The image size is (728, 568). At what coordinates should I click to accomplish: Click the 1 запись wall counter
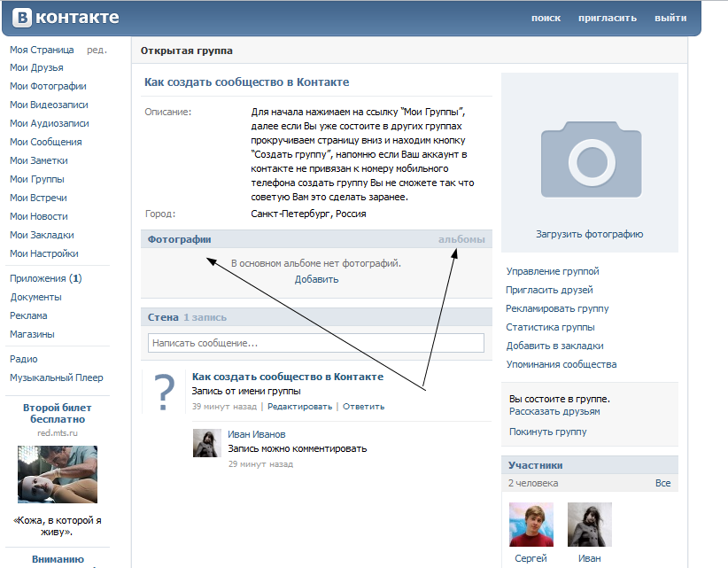[205, 317]
